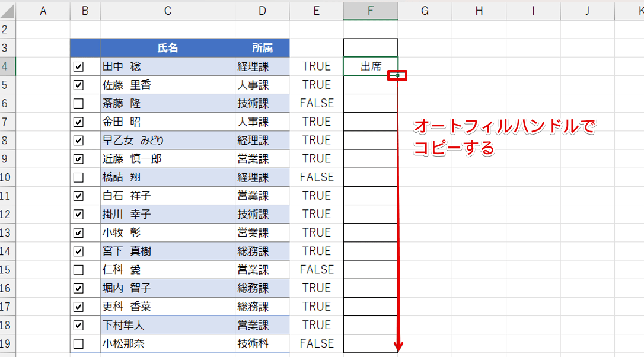Select column J header

click(x=587, y=11)
